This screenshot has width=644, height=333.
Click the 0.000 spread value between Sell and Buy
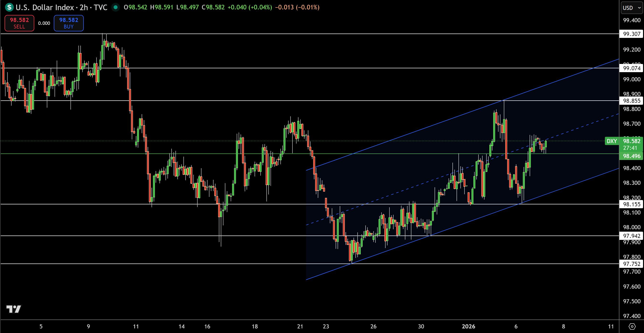point(44,23)
